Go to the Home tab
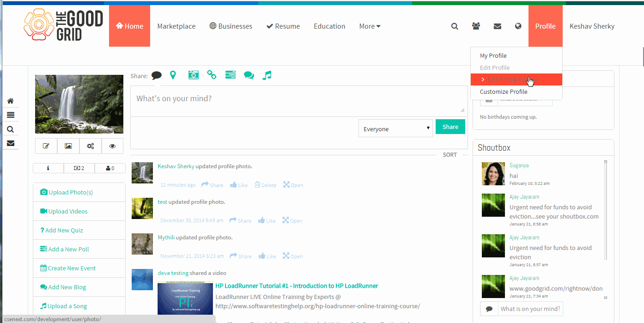The image size is (644, 323). (129, 26)
